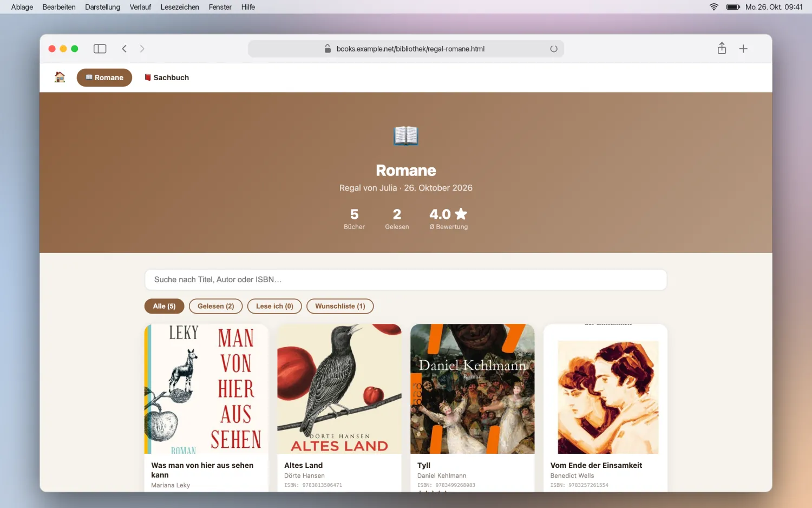
Task: Click the 'Vom Ende der Einsamkeit' title text
Action: (596, 465)
